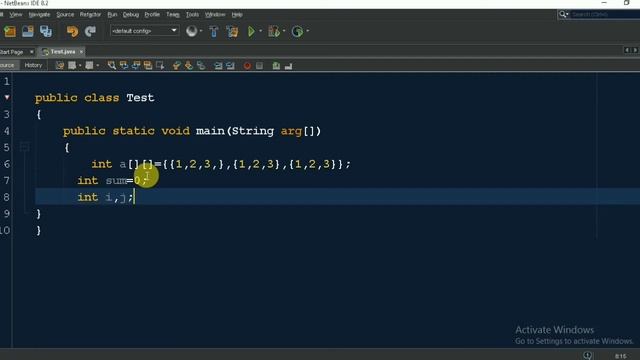Open the View menu

coord(16,15)
